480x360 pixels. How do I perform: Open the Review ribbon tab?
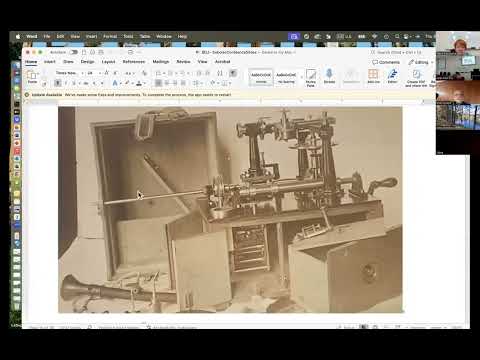[183, 62]
